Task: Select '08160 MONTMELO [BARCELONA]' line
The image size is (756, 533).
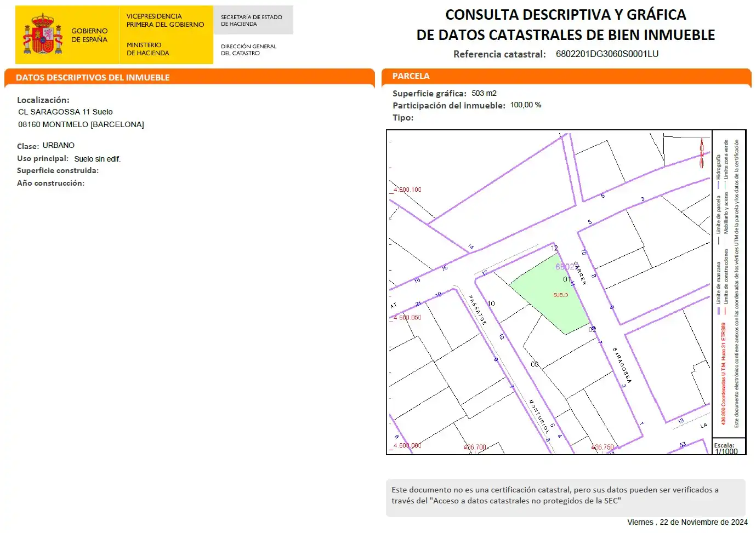Action: [81, 124]
